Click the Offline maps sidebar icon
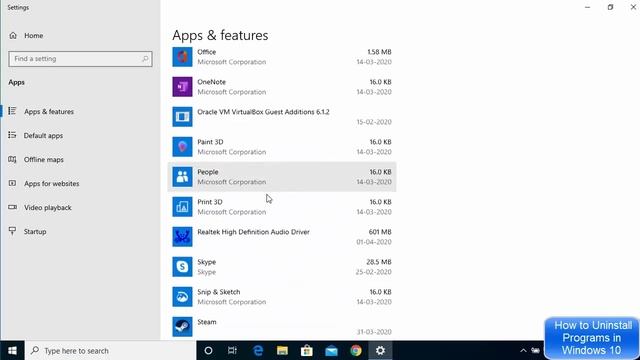This screenshot has width=640, height=360. (x=12, y=159)
